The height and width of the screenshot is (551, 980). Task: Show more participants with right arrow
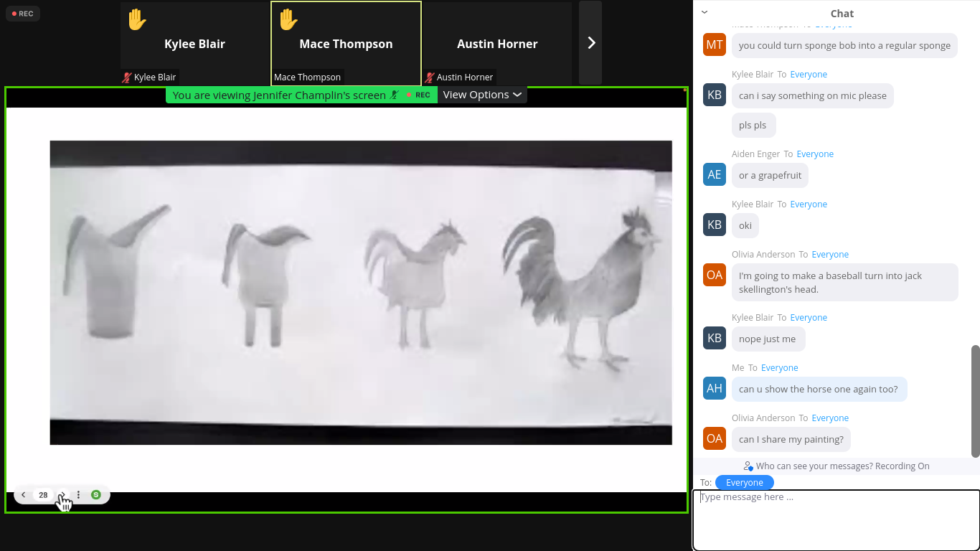tap(590, 43)
